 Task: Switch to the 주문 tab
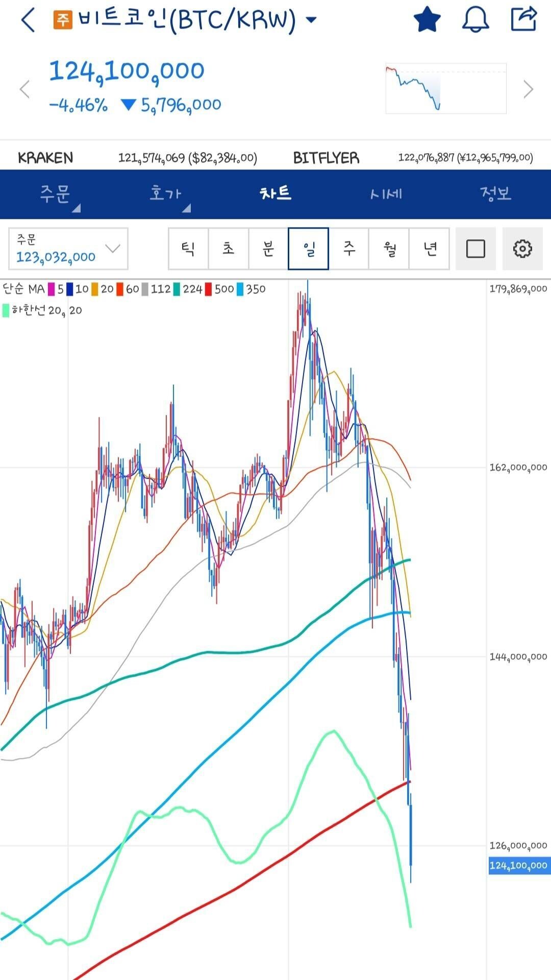click(55, 194)
